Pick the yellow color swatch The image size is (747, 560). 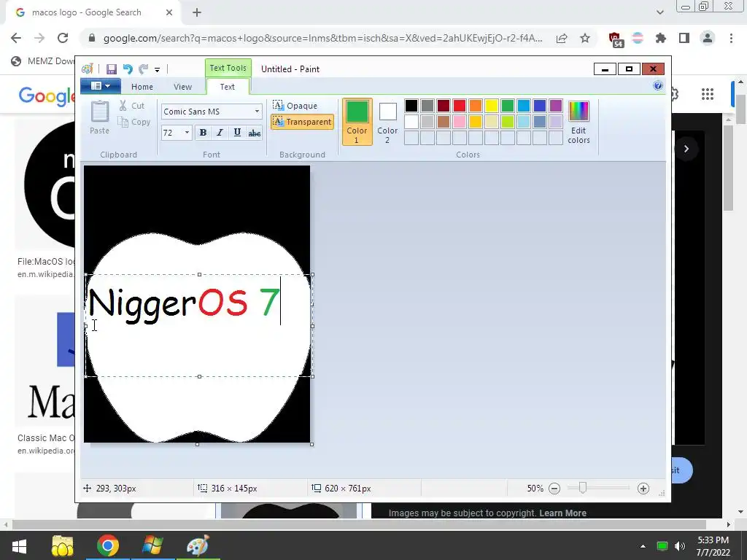point(492,106)
